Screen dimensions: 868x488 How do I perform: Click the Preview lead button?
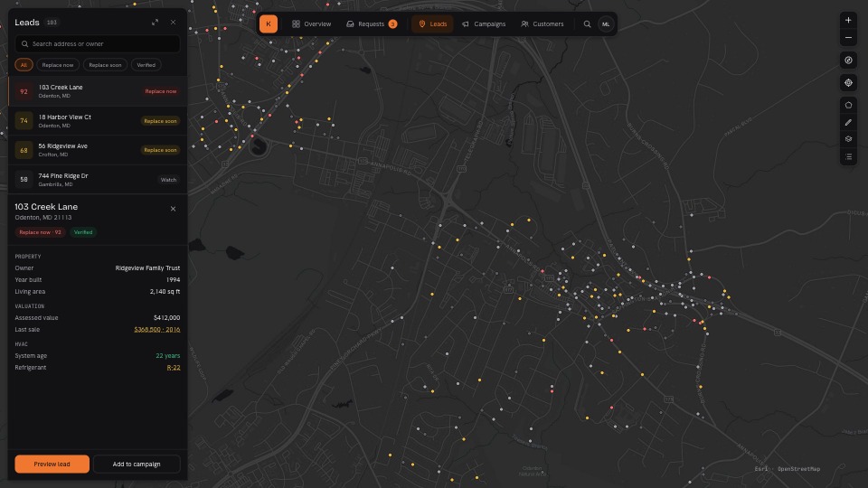pos(52,465)
